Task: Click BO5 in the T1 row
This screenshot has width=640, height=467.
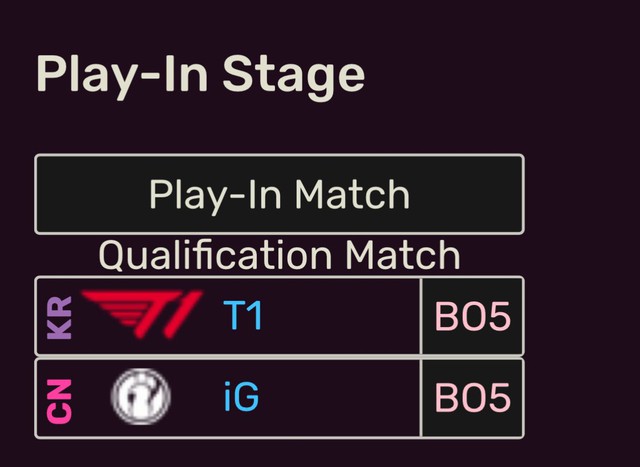Action: click(x=472, y=316)
